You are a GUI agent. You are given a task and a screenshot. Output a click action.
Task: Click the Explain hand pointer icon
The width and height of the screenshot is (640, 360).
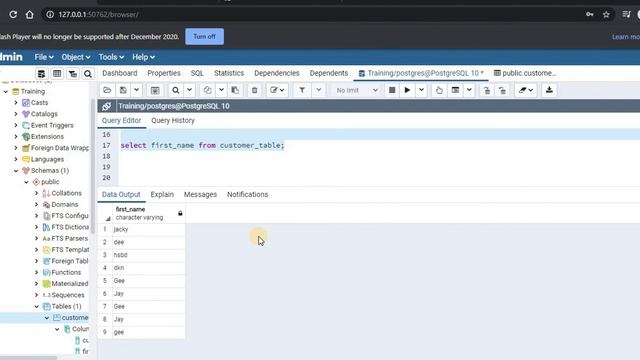click(x=439, y=90)
